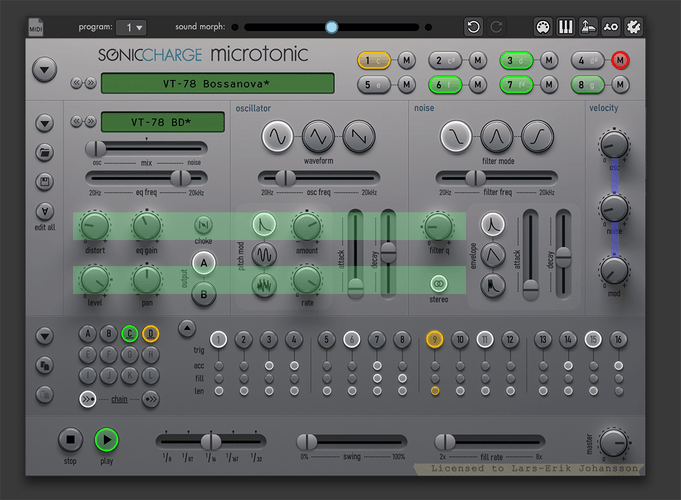Save drum patch with floppy icon
Viewport: 681px width, 500px height.
click(44, 182)
